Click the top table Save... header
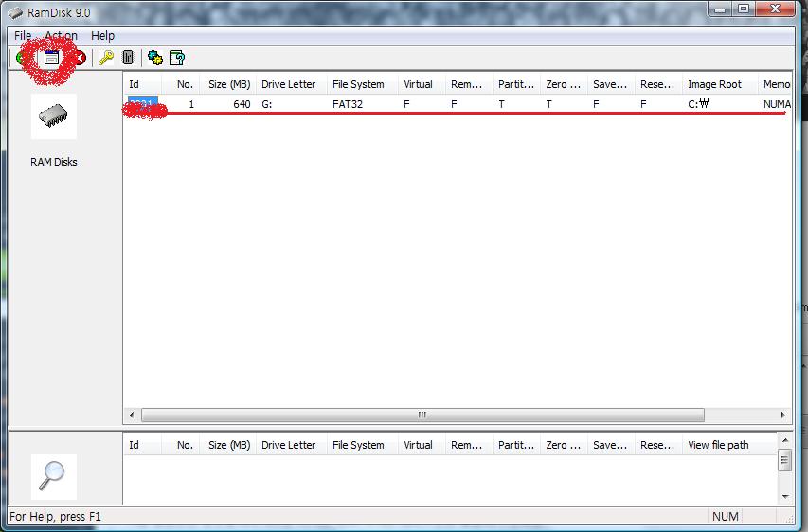 [x=612, y=84]
